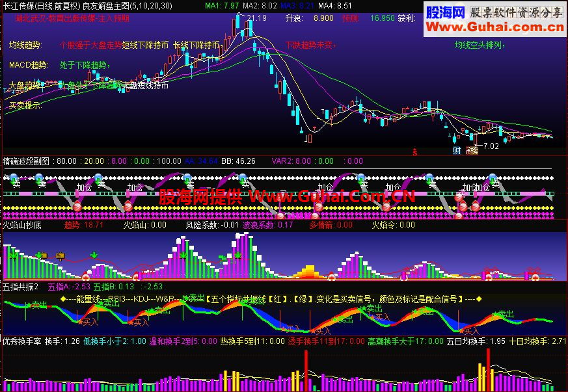Click the blue 财 finance icon
Image resolution: width=568 pixels, height=392 pixels.
click(x=457, y=151)
